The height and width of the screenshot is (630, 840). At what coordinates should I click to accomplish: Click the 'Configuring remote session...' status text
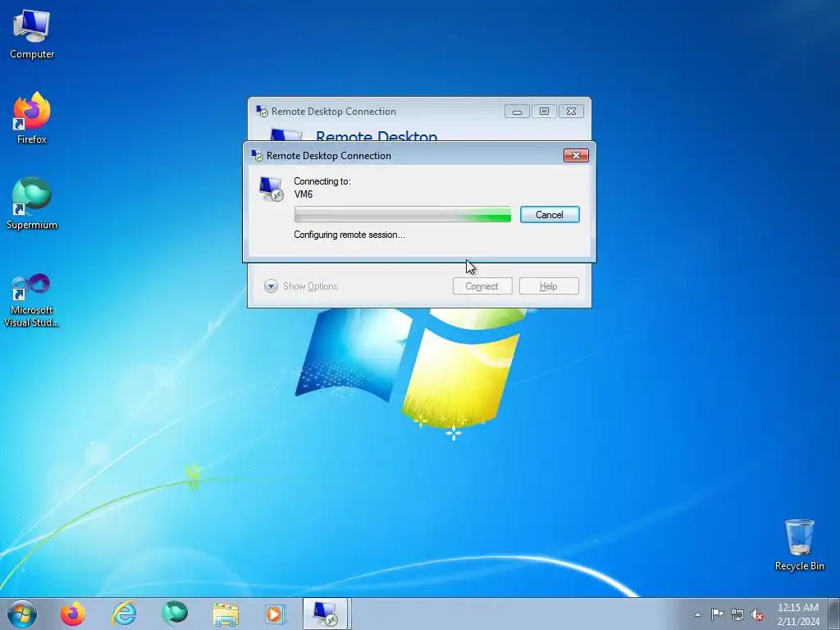pyautogui.click(x=349, y=235)
